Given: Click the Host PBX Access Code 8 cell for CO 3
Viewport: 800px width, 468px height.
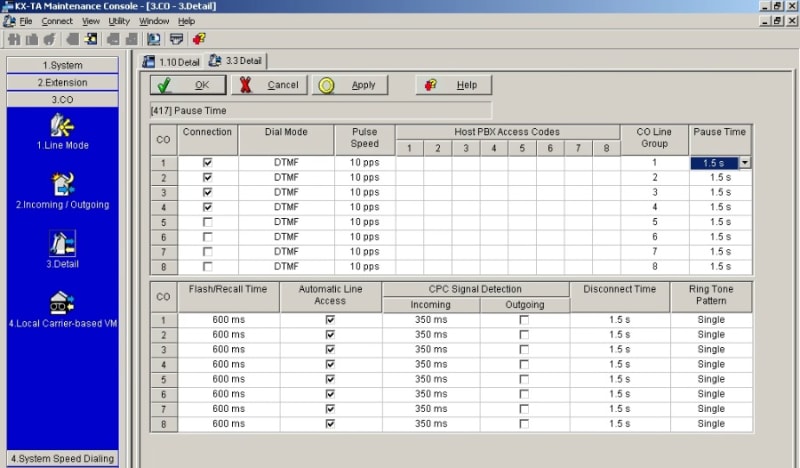Looking at the screenshot, I should point(606,192).
